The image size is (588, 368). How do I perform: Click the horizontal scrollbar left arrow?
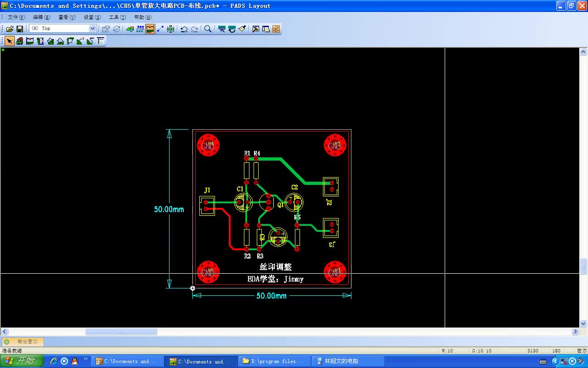coord(5,332)
